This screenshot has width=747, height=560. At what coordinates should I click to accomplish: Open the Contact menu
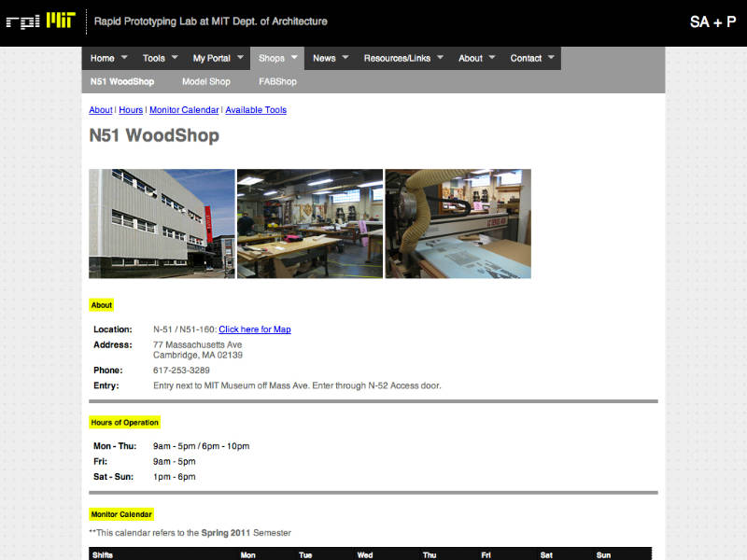(526, 58)
